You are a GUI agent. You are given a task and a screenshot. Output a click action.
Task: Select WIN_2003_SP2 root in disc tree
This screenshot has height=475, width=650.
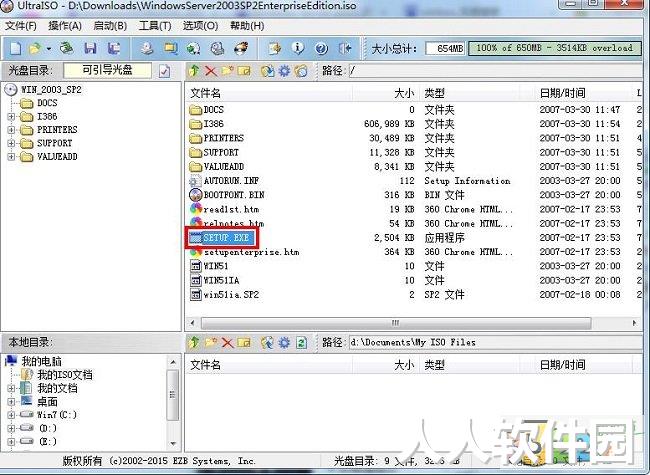(x=51, y=90)
